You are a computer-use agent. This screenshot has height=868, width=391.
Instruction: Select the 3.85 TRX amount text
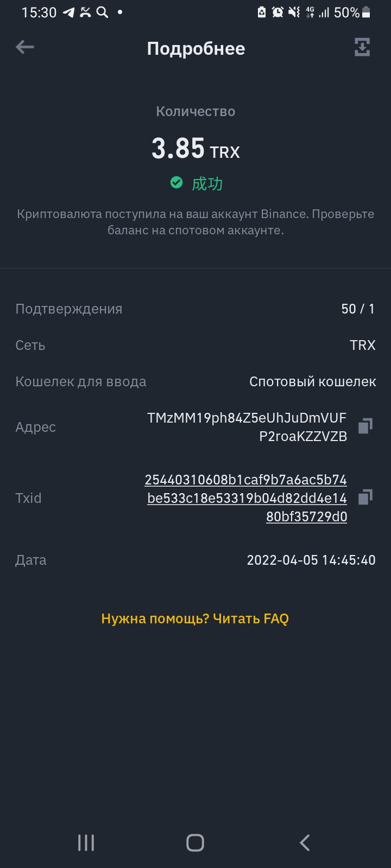(x=195, y=149)
